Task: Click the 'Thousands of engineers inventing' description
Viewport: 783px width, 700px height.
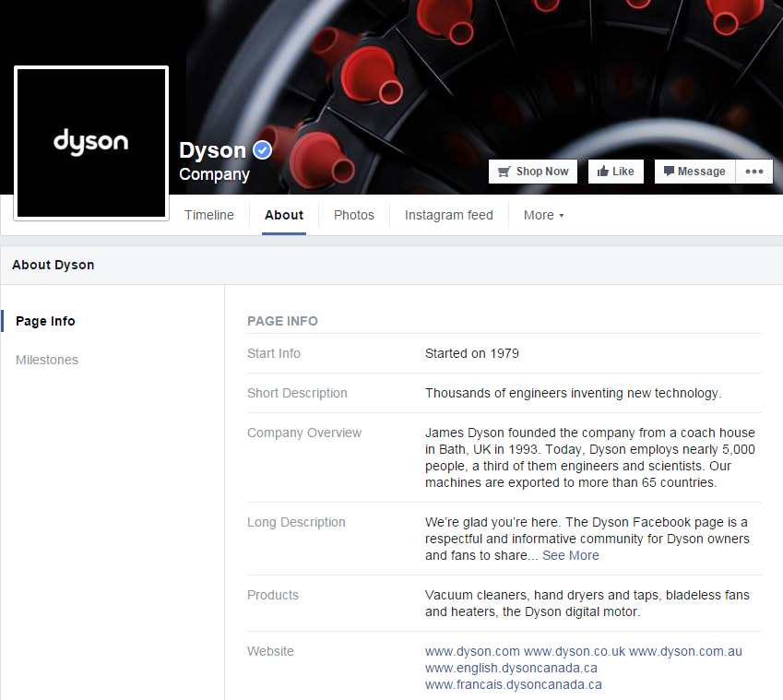Action: coord(574,394)
